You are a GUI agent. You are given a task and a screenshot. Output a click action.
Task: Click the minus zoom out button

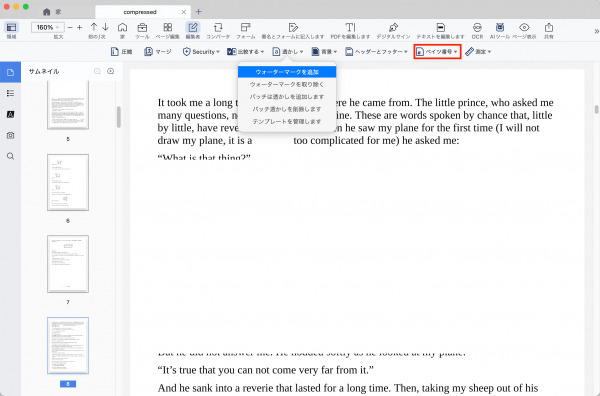click(70, 28)
